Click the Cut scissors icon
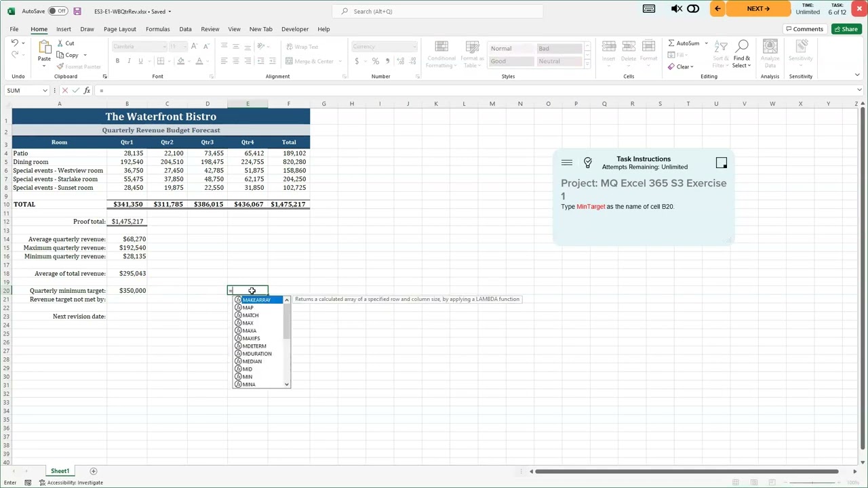The height and width of the screenshot is (488, 868). click(60, 43)
